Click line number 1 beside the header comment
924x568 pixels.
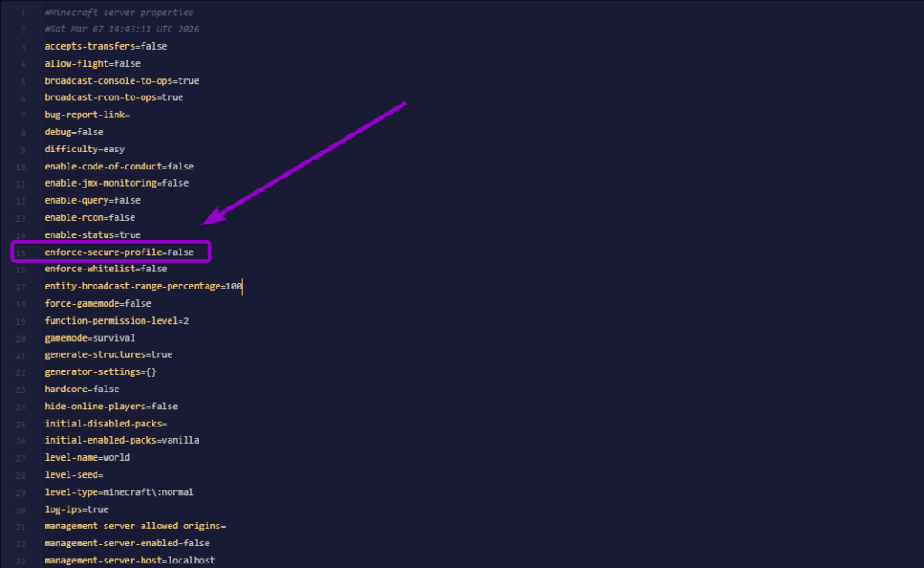(x=23, y=12)
